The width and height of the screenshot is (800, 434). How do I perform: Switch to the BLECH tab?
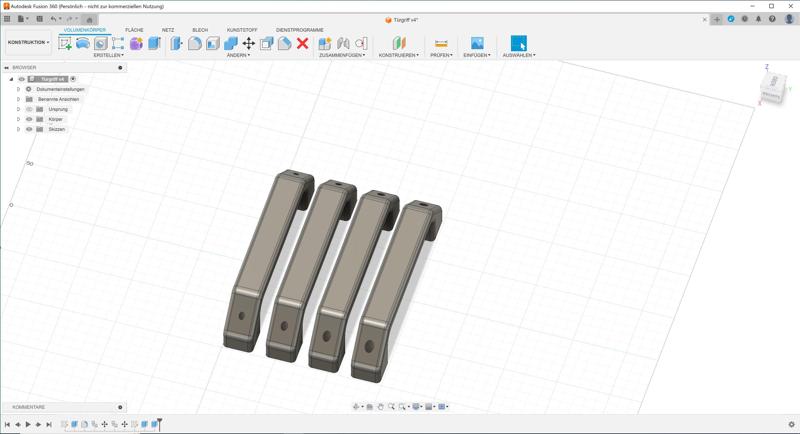point(200,30)
